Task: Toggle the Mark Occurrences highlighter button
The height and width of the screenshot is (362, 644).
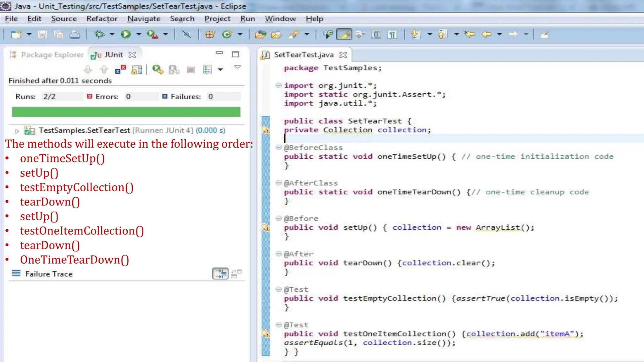Action: (x=344, y=34)
